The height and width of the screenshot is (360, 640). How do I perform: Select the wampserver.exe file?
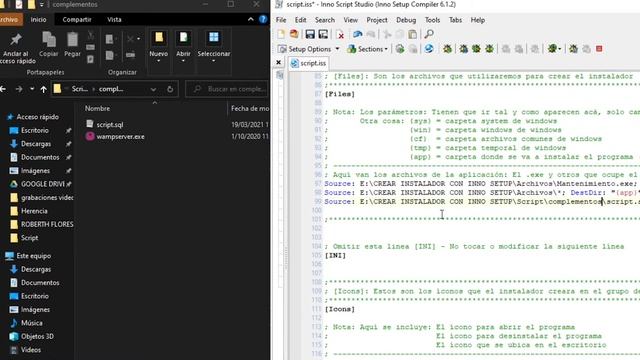point(120,137)
